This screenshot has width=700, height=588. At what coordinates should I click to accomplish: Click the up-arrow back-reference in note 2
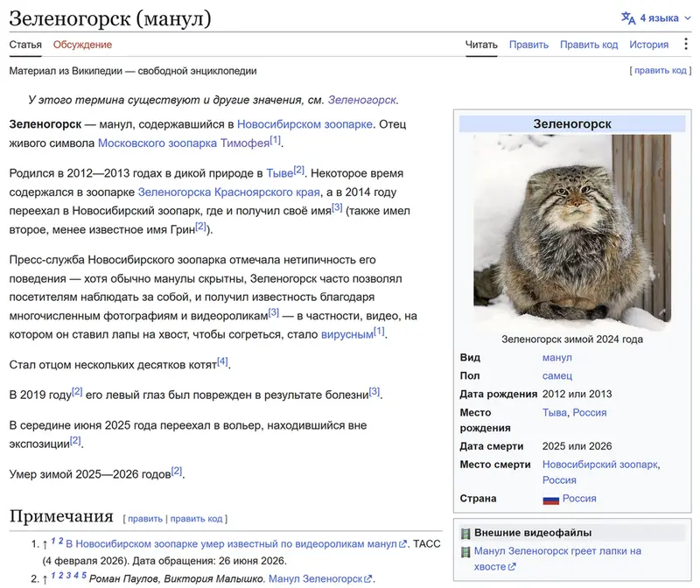[x=45, y=579]
